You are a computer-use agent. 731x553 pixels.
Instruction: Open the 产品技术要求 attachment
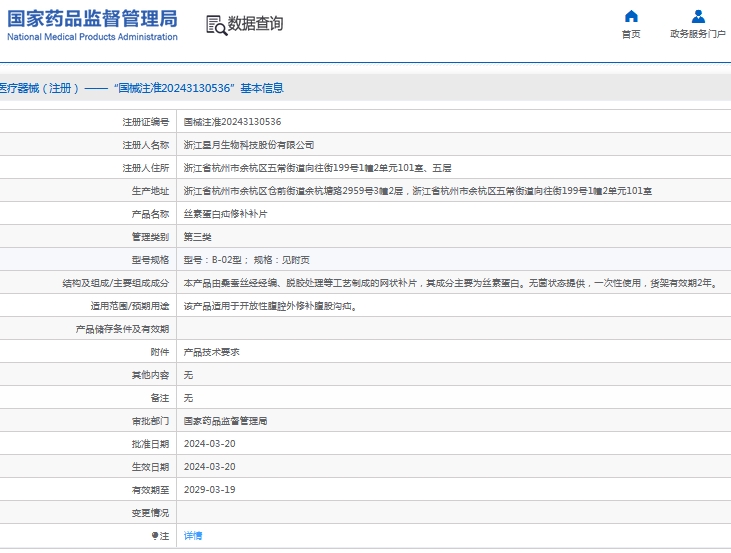point(212,352)
